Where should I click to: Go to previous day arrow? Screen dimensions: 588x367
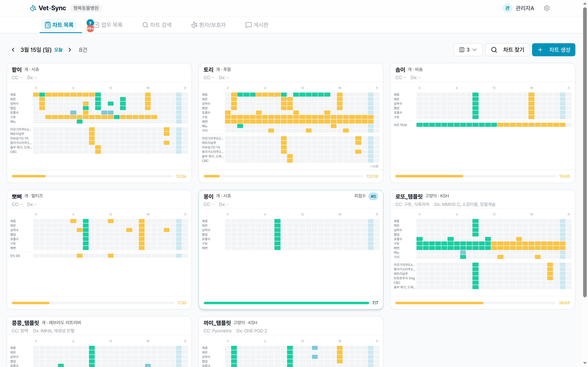coord(13,50)
